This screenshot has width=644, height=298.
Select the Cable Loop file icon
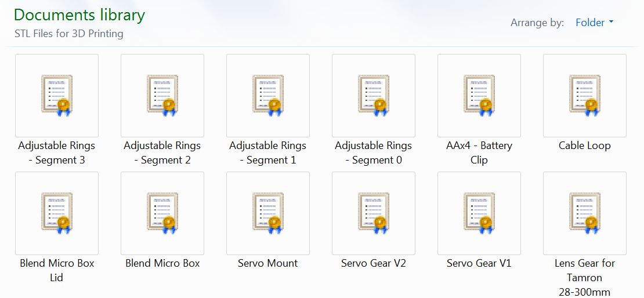[x=584, y=96]
